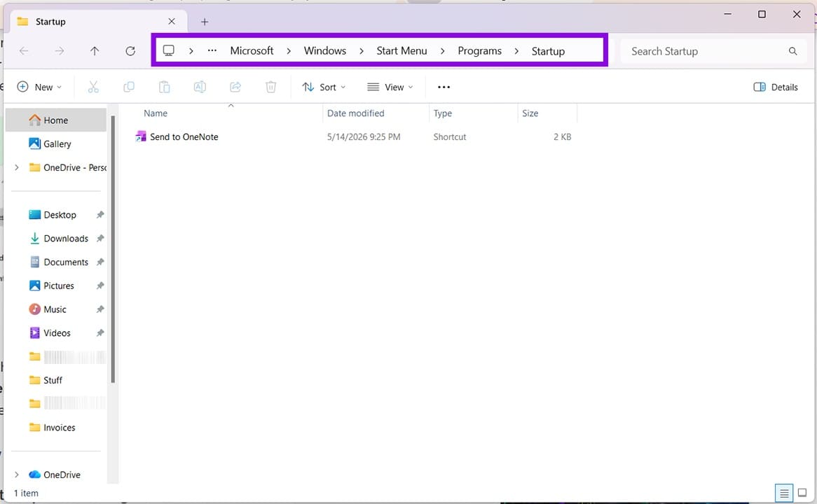
Task: Click the pin icon beside Videos
Action: click(x=100, y=332)
